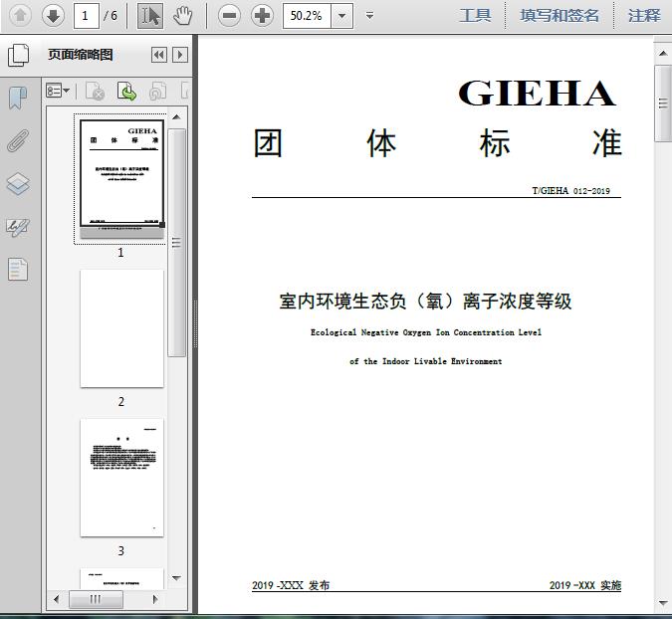Open the zoom percentage dropdown
Viewport: 672px width, 619px height.
(x=341, y=15)
